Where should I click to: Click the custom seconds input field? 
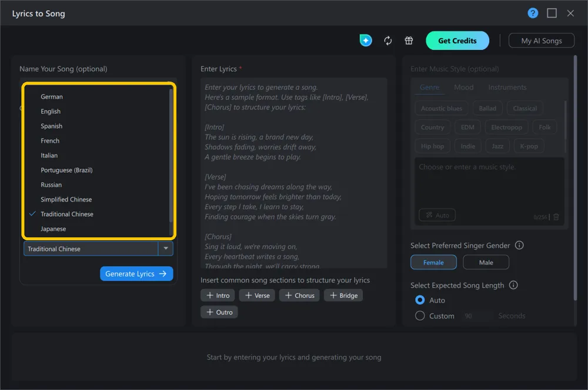[x=477, y=315]
